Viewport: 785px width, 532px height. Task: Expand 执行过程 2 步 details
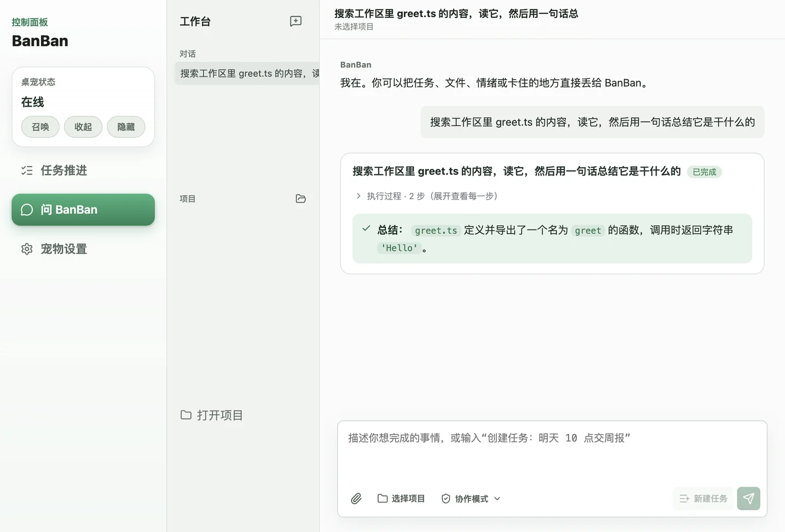427,196
